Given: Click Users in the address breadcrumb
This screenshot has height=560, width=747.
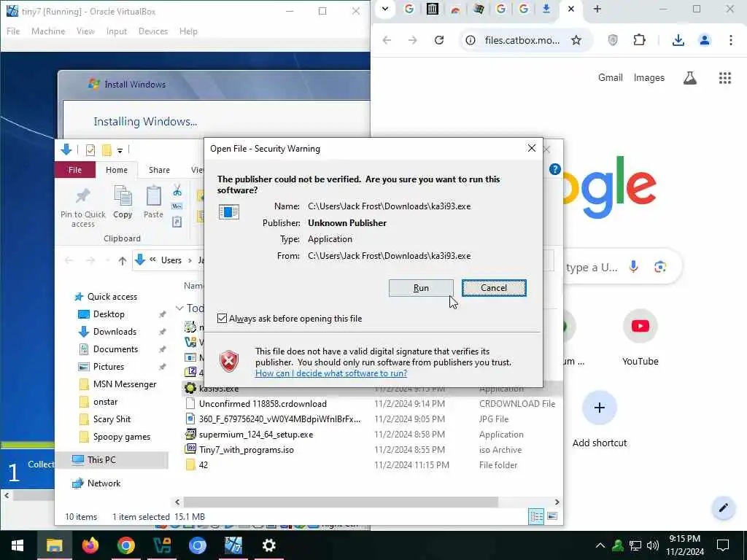Looking at the screenshot, I should (171, 260).
